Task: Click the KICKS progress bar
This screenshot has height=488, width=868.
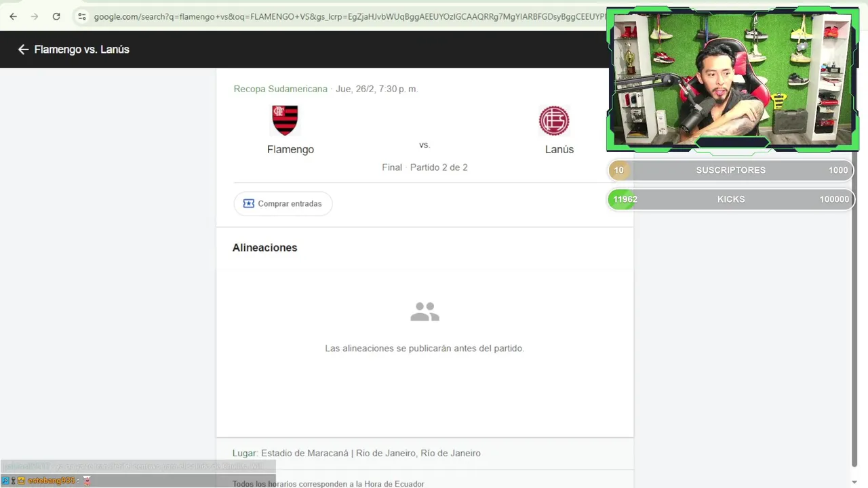Action: [x=730, y=199]
